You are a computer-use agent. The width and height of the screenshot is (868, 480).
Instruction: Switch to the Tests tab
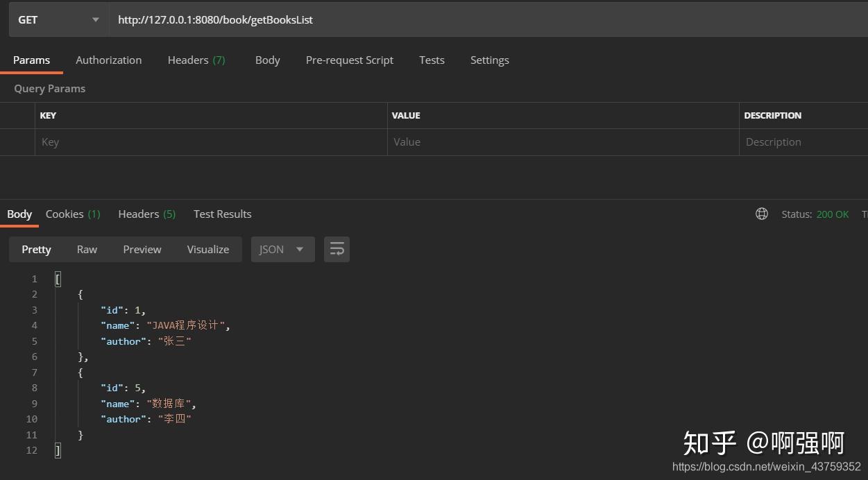432,60
